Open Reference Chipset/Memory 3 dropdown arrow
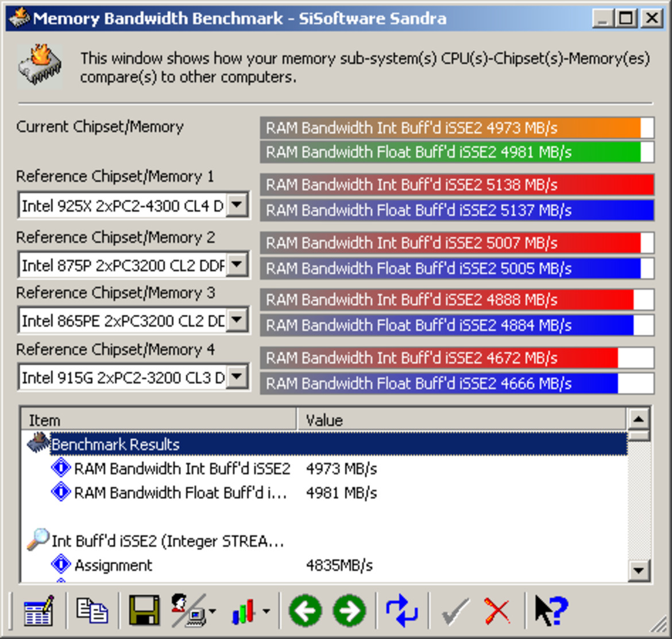 click(x=237, y=320)
